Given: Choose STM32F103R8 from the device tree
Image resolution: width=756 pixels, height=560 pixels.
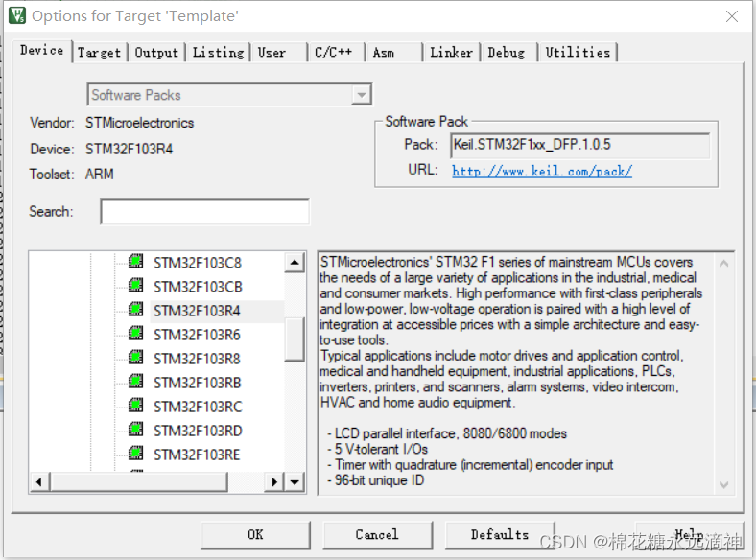Looking at the screenshot, I should tap(197, 359).
